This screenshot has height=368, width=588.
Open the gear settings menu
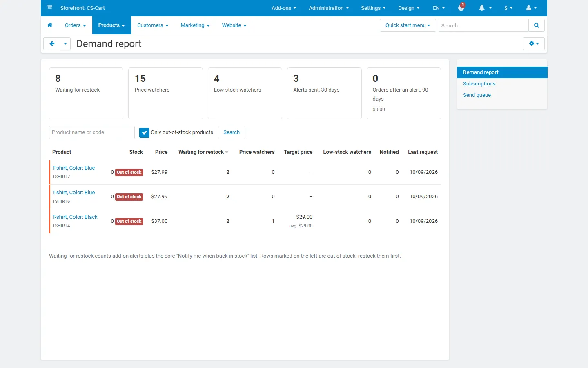click(x=534, y=44)
